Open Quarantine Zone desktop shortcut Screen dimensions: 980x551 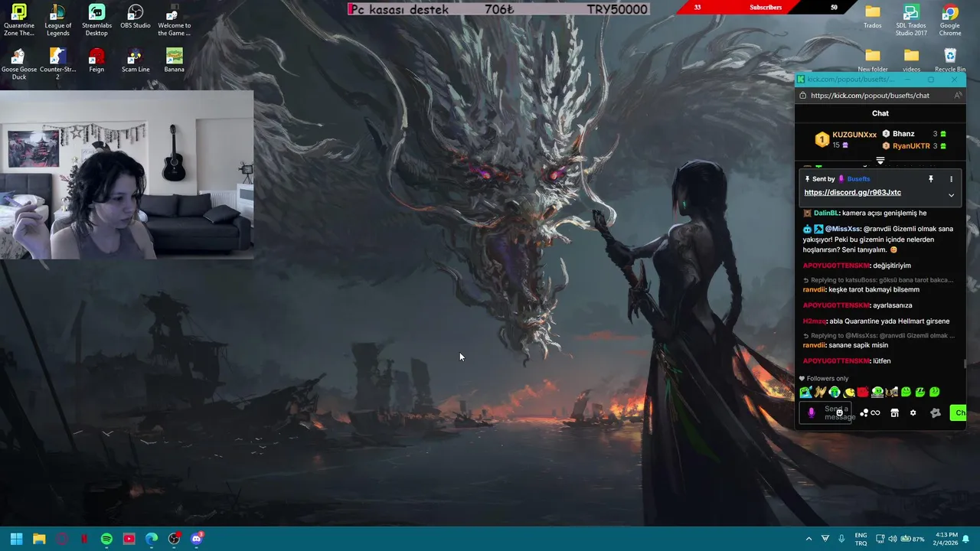tap(19, 21)
